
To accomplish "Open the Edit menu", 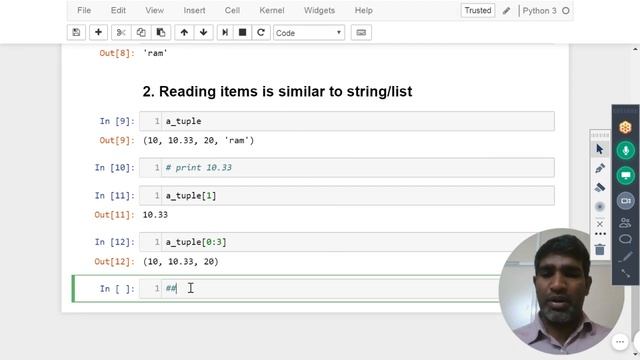I will [118, 11].
